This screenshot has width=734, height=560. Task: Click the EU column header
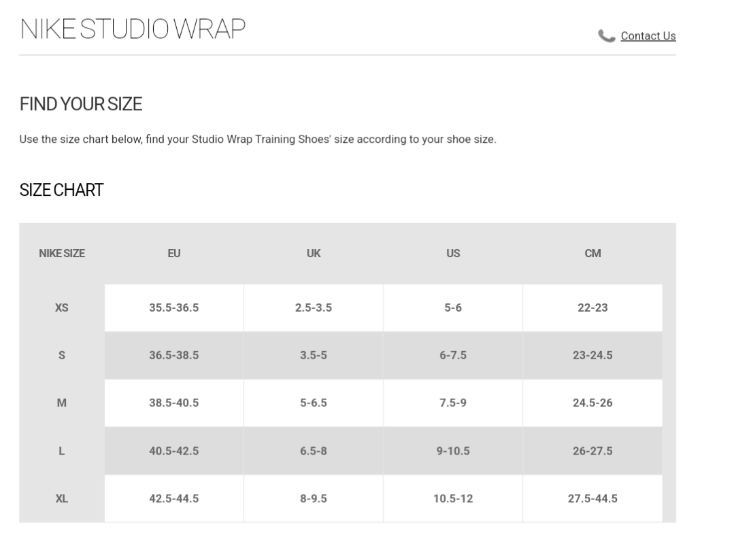click(x=174, y=253)
